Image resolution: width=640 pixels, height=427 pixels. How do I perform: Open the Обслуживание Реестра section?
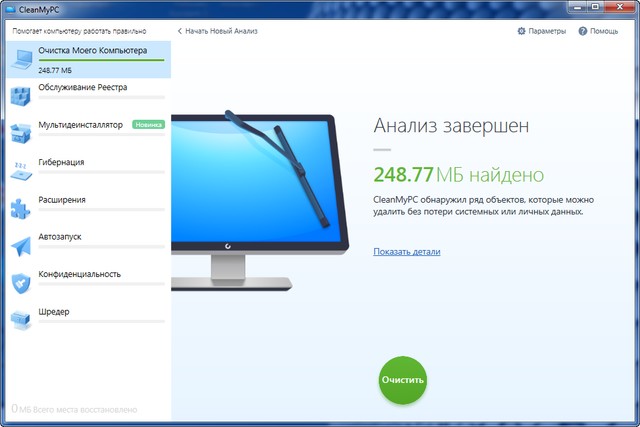tap(89, 96)
